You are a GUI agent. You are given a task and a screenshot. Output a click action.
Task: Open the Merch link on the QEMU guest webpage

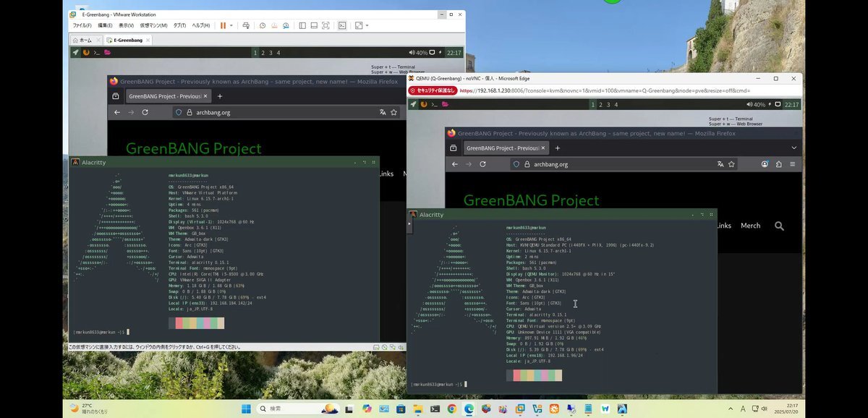point(750,226)
